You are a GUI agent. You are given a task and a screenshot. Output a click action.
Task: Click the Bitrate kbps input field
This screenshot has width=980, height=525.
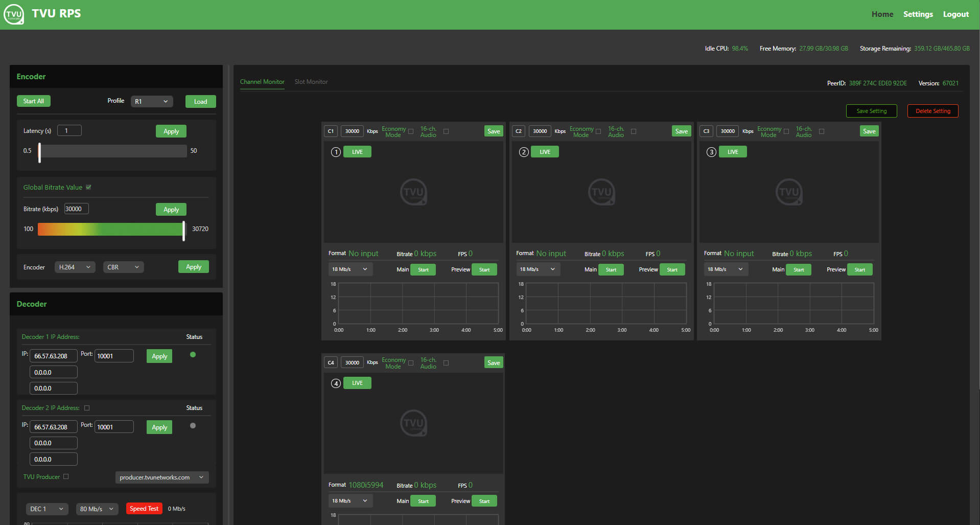[77, 209]
